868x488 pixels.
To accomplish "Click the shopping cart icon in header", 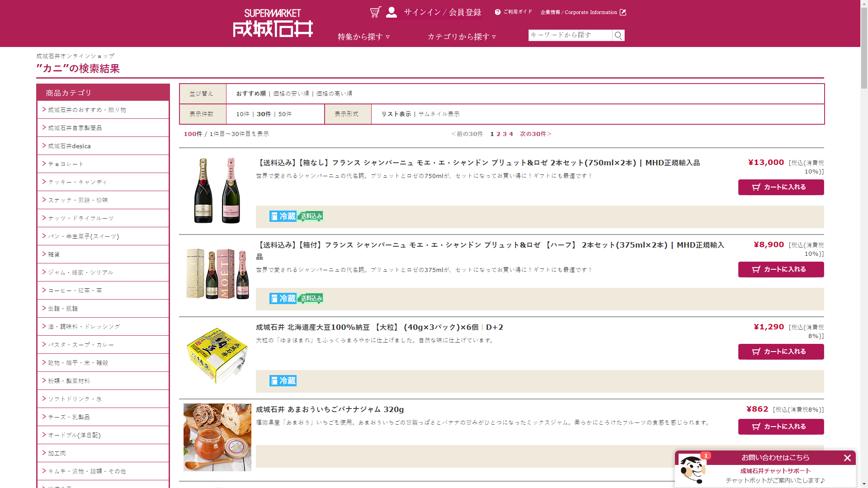I will point(375,12).
